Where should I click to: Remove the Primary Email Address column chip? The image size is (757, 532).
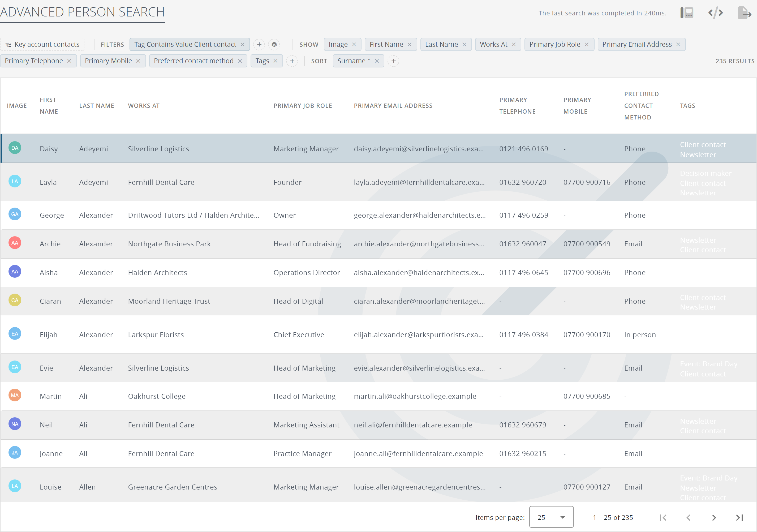(x=678, y=44)
